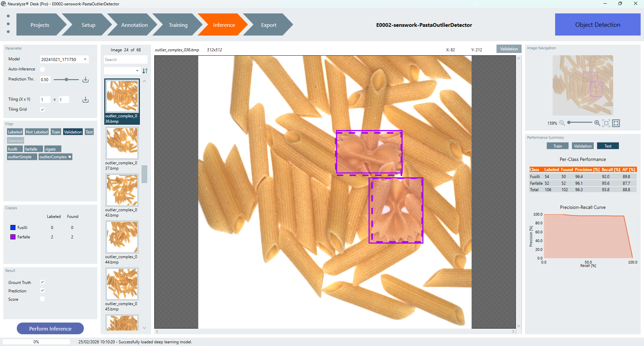Toggle the Validation filter
The image size is (644, 346).
73,132
